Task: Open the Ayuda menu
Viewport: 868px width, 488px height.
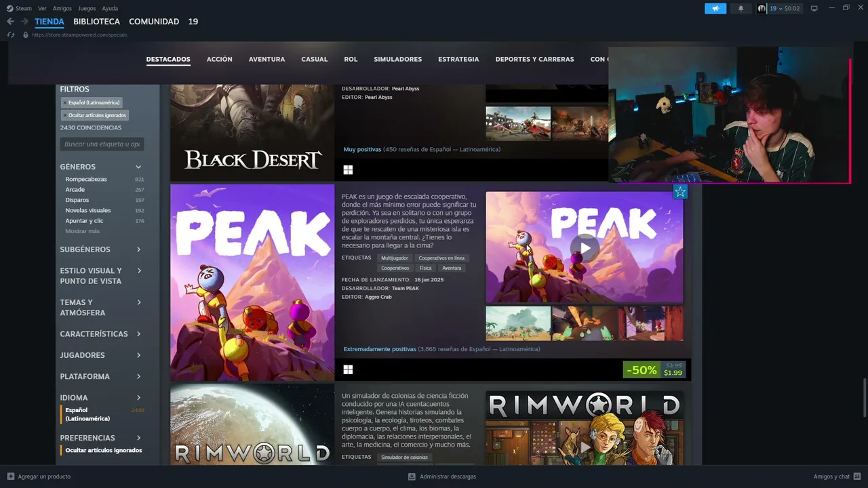Action: 110,8
